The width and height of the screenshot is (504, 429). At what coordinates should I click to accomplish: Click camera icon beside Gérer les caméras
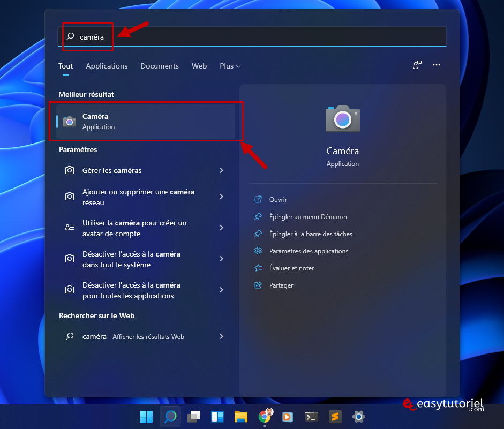click(x=70, y=170)
